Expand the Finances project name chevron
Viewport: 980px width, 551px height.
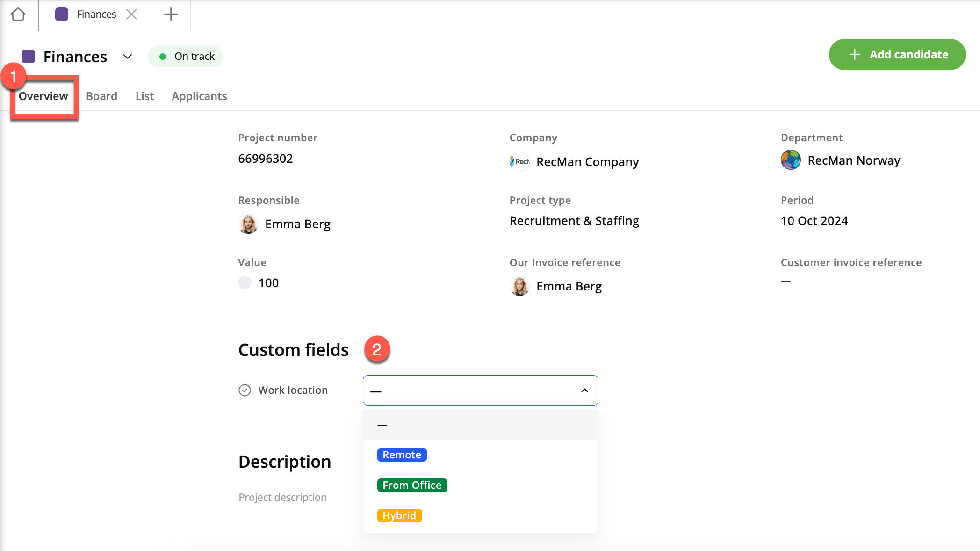coord(128,57)
